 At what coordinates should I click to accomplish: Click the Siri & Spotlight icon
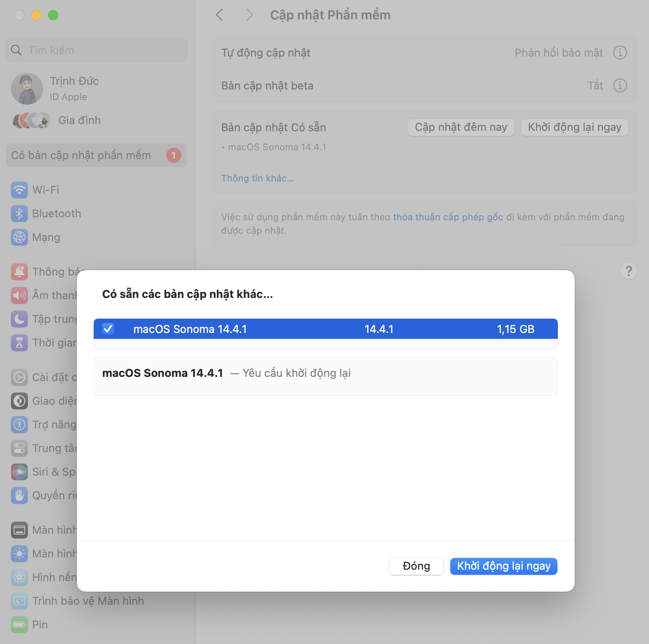click(x=19, y=472)
